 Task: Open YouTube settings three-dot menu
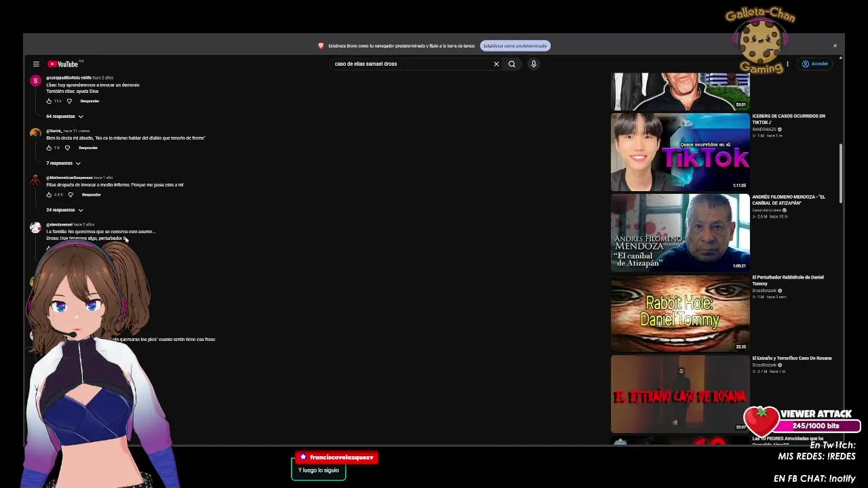787,64
